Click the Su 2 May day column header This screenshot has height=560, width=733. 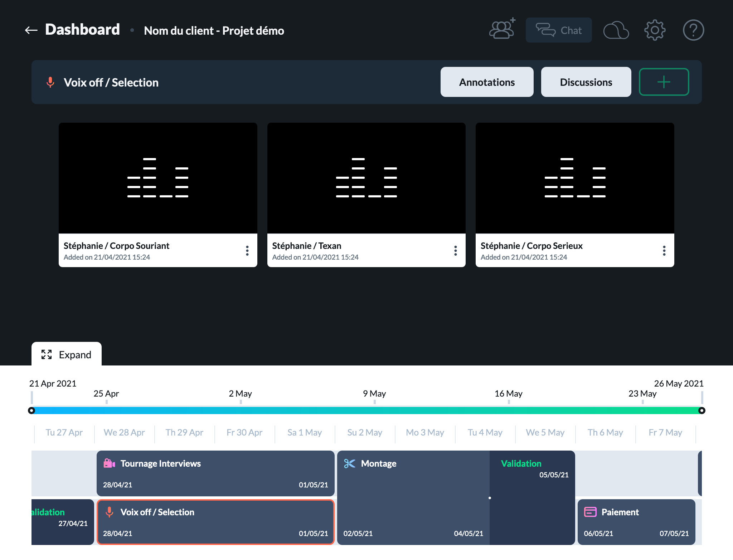tap(365, 433)
